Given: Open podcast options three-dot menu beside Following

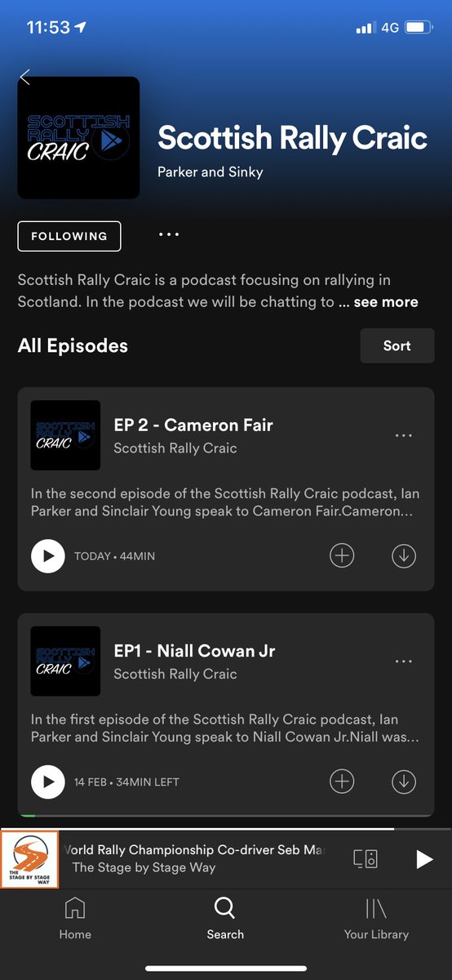Looking at the screenshot, I should [x=169, y=235].
